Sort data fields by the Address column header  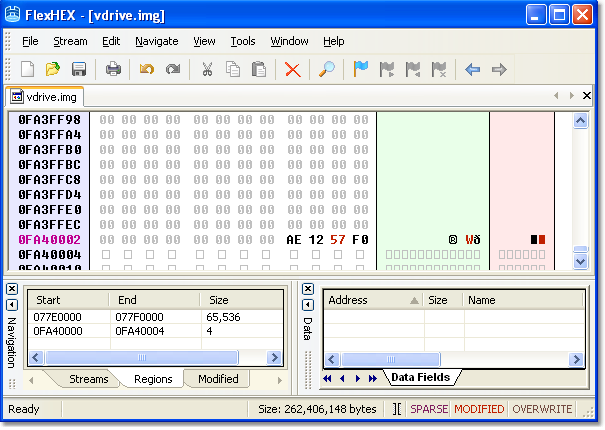coord(373,300)
